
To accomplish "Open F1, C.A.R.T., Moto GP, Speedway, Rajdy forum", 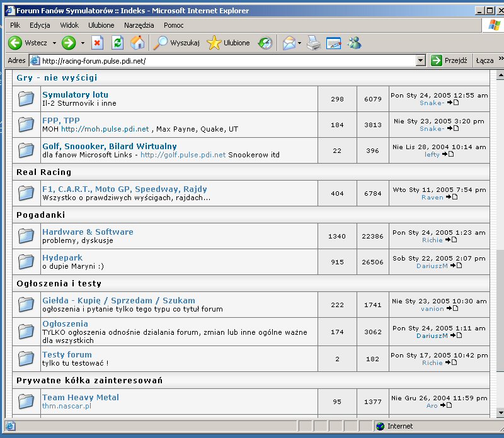I will click(x=125, y=189).
